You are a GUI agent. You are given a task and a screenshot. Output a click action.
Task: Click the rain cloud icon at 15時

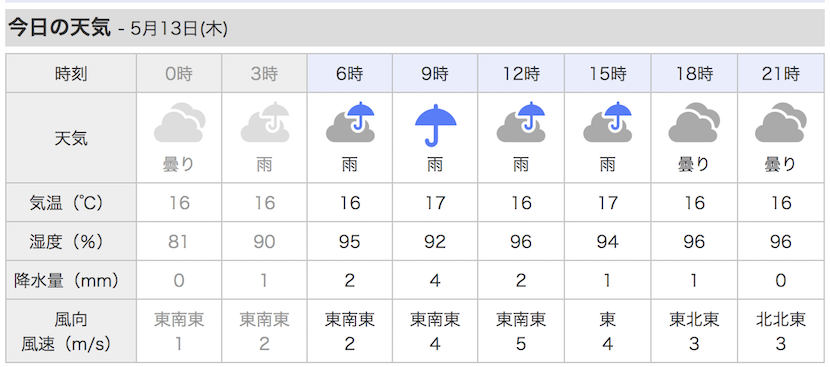[608, 122]
